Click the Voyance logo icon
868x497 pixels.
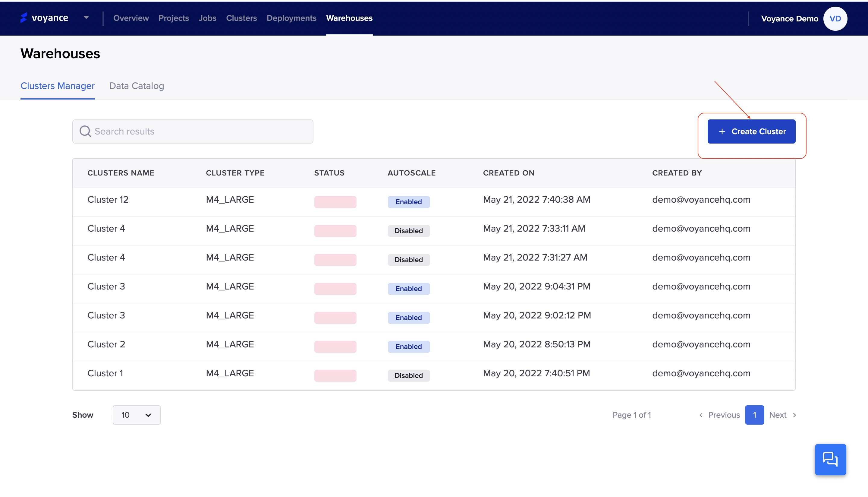24,18
